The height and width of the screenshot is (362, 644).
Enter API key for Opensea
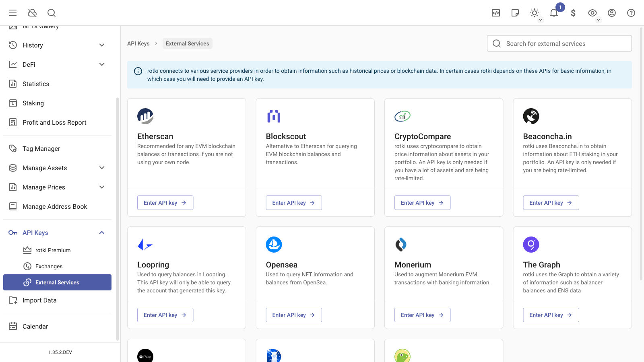(294, 315)
